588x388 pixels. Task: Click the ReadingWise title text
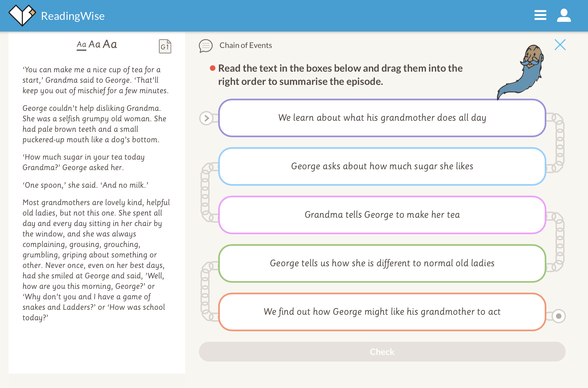(73, 16)
